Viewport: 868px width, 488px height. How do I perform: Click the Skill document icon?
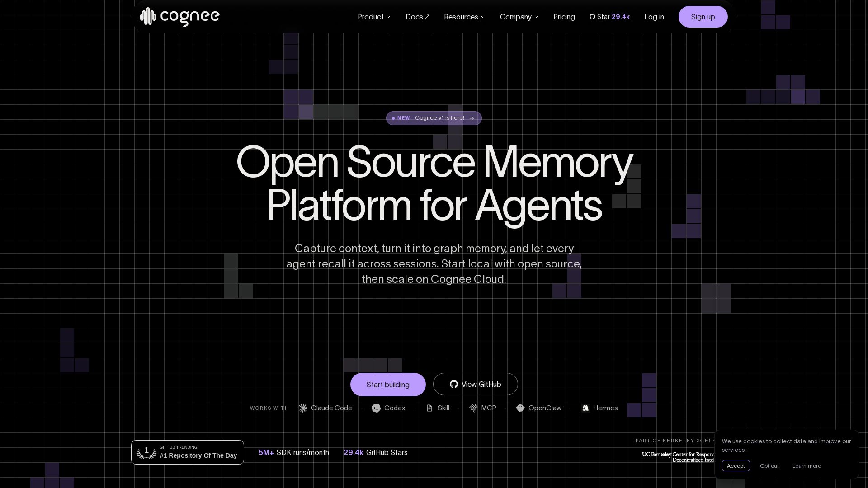pyautogui.click(x=429, y=408)
